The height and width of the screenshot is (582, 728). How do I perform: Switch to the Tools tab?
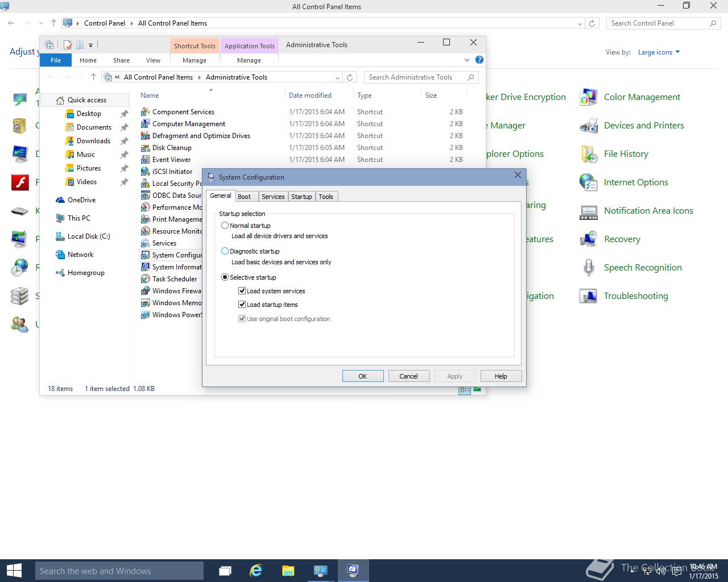(326, 197)
